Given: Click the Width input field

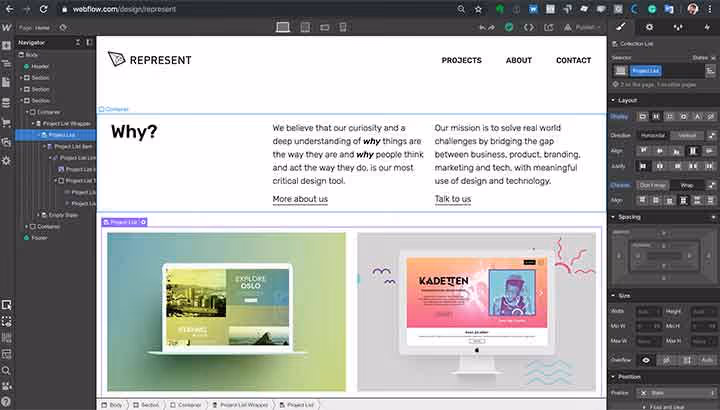Looking at the screenshot, I should point(648,312).
